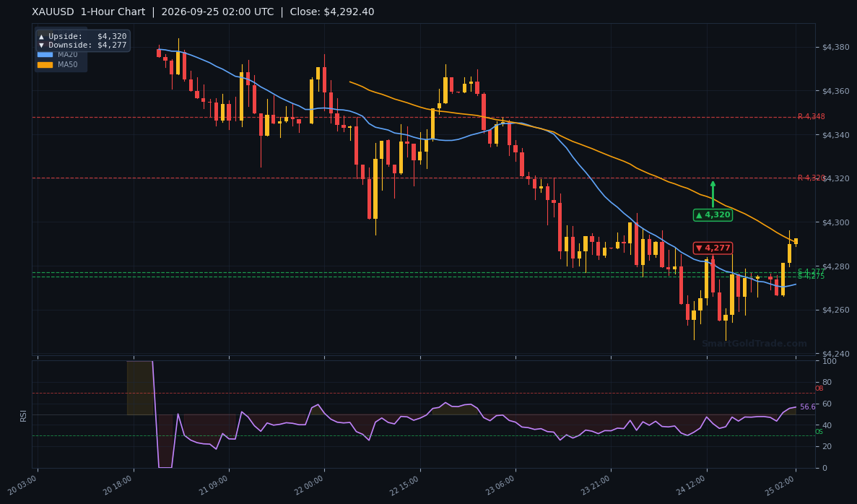Click the red 'OB' overbought label
This screenshot has width=857, height=504.
819,388
